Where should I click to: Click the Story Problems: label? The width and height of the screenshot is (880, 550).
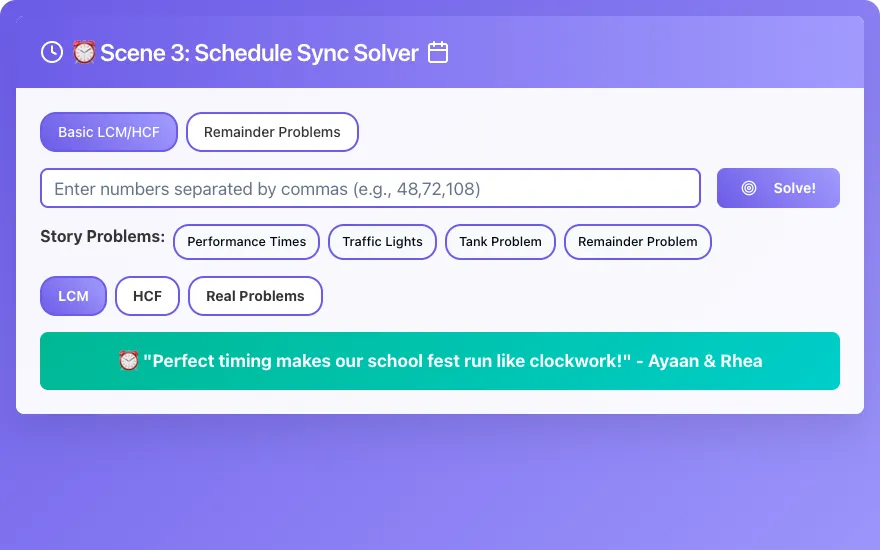click(x=103, y=236)
